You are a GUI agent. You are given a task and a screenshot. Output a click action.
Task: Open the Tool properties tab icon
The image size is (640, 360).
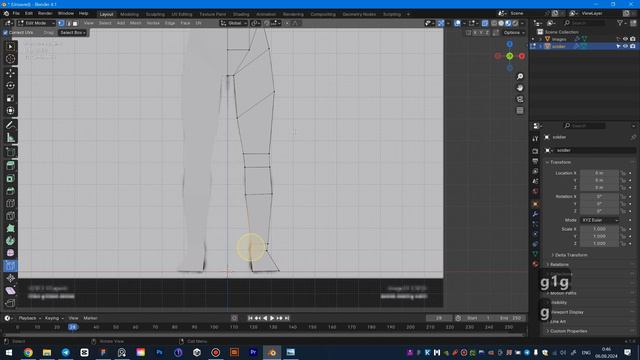(x=536, y=139)
